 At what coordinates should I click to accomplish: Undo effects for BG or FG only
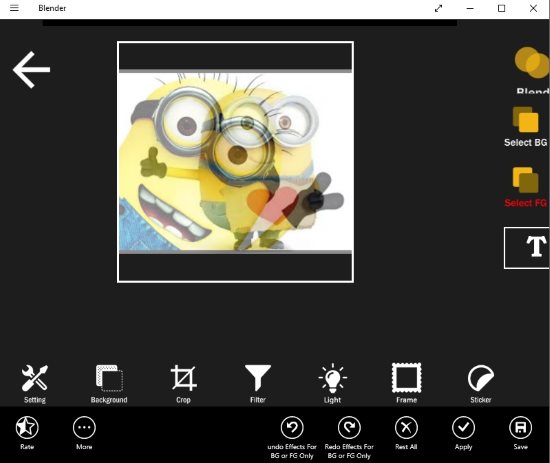coord(292,437)
